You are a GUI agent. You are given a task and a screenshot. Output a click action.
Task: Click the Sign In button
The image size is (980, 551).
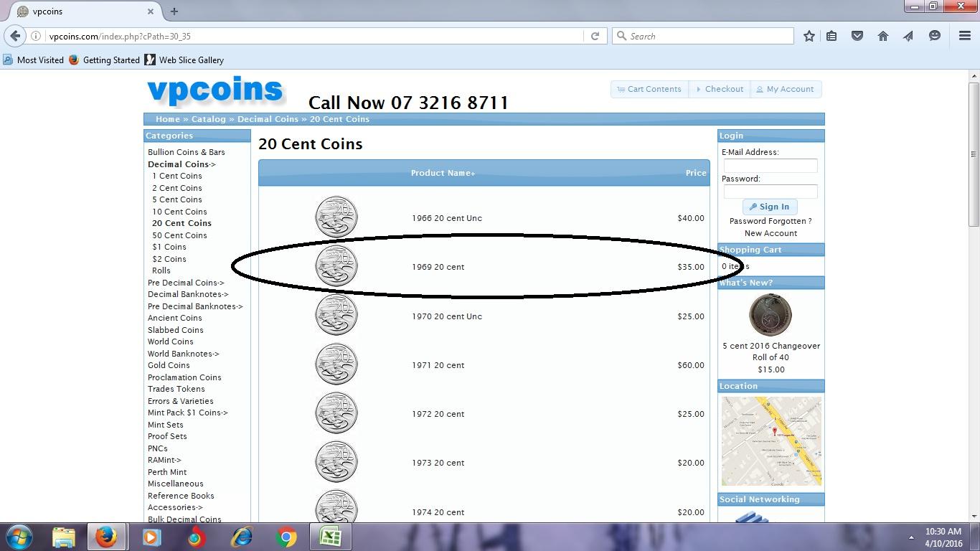point(769,207)
